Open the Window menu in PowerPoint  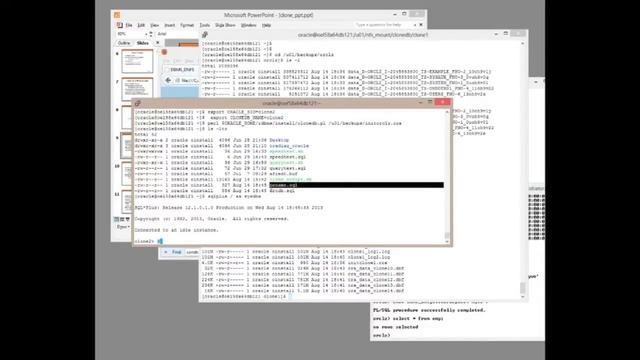(x=248, y=25)
